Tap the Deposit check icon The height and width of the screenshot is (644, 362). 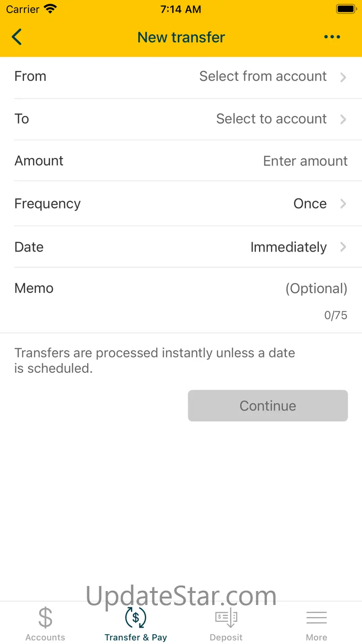coord(226,618)
